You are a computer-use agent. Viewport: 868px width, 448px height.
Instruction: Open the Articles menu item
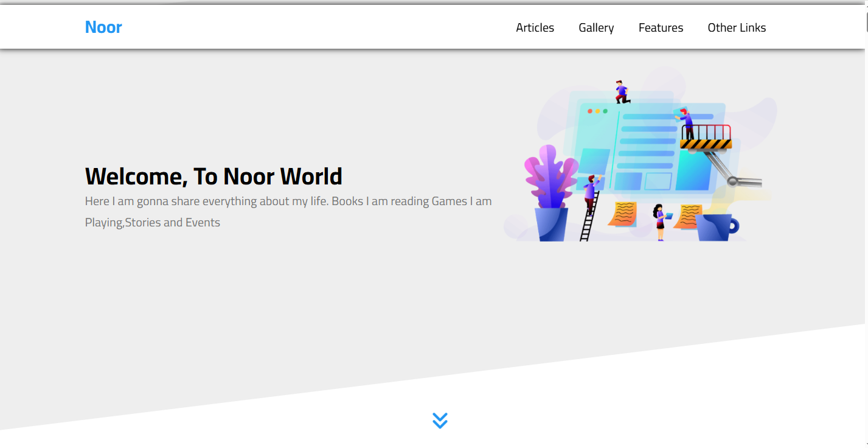click(535, 28)
